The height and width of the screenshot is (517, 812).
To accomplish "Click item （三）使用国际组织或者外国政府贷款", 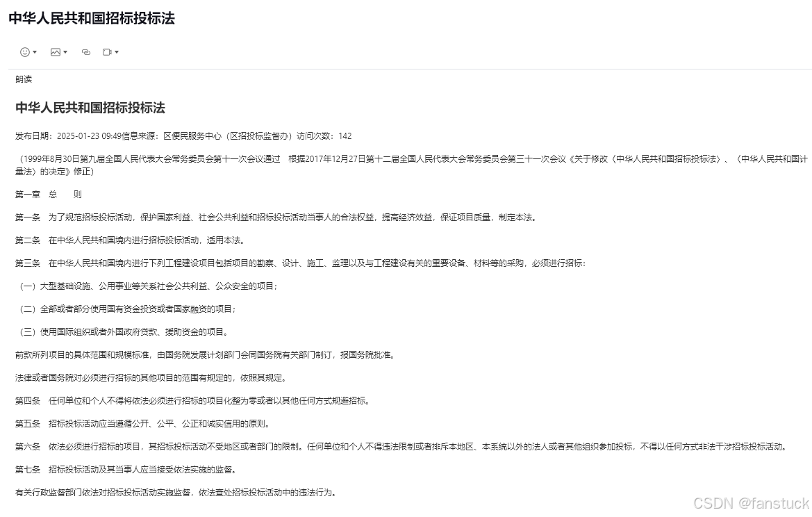I will pyautogui.click(x=123, y=332).
